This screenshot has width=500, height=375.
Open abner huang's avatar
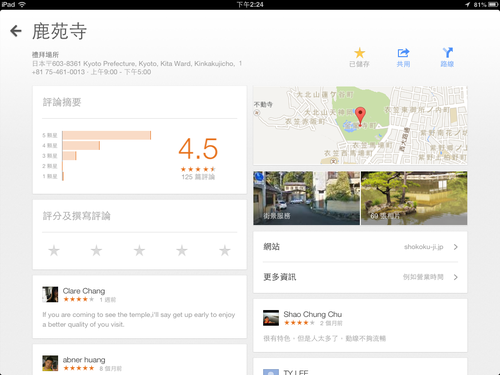(50, 363)
